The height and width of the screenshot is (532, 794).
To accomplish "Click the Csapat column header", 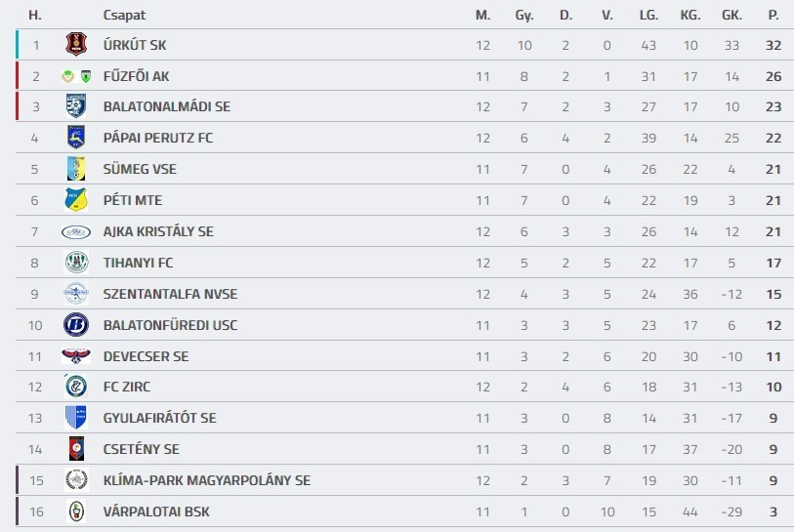I will coord(124,16).
